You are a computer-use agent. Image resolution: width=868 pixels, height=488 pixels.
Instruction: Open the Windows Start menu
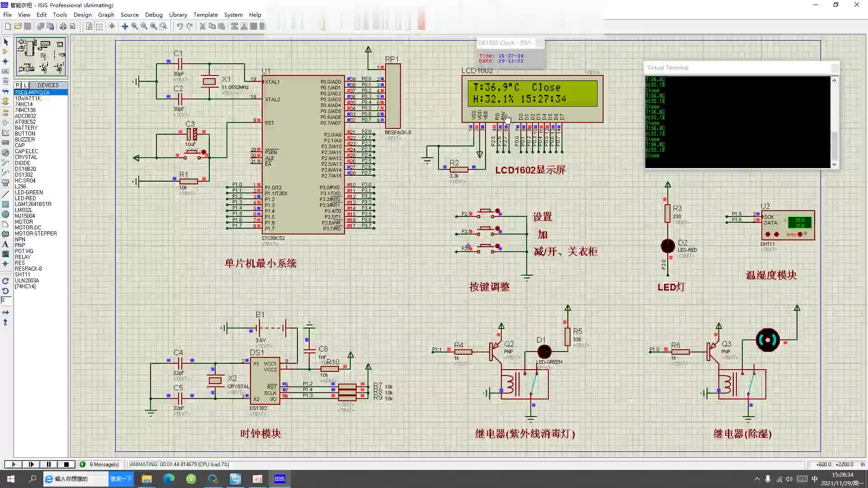11,479
